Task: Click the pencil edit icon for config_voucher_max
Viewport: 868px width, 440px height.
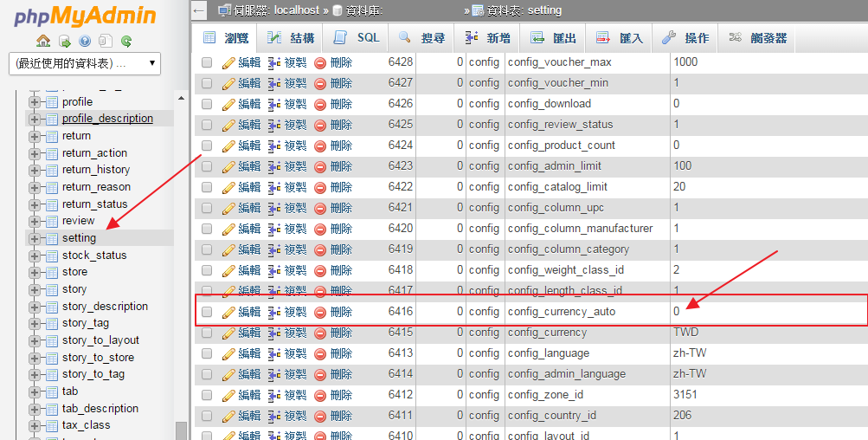Action: [228, 62]
